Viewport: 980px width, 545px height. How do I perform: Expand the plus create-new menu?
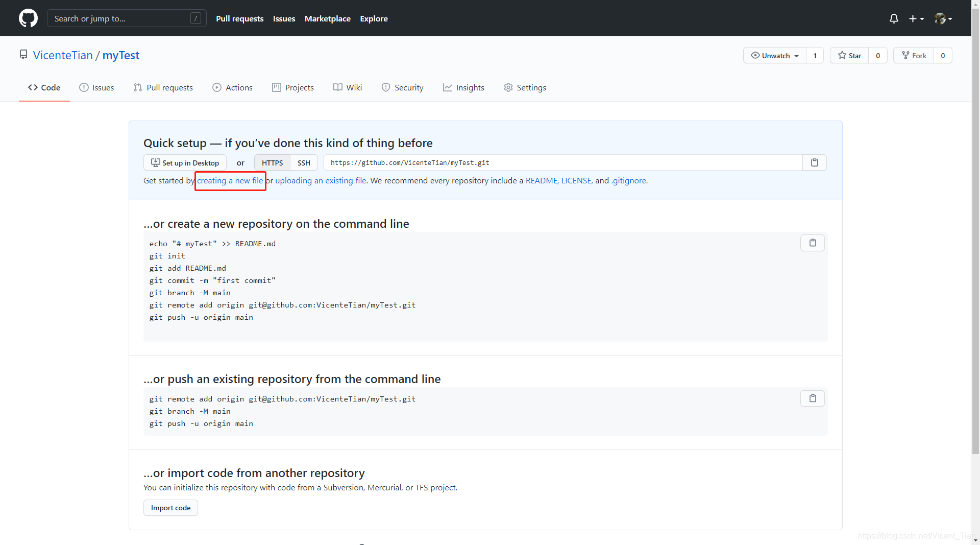click(x=916, y=19)
